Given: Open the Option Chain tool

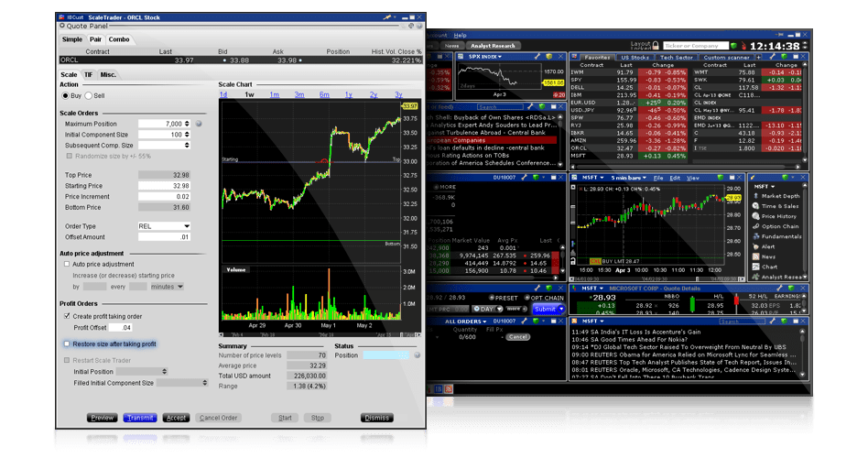Looking at the screenshot, I should (x=779, y=226).
